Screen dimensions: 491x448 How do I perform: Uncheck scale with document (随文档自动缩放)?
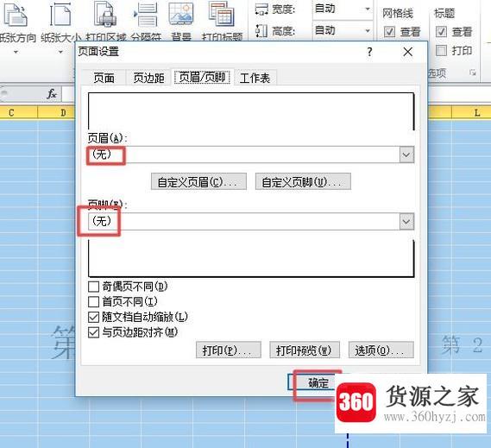pos(94,317)
